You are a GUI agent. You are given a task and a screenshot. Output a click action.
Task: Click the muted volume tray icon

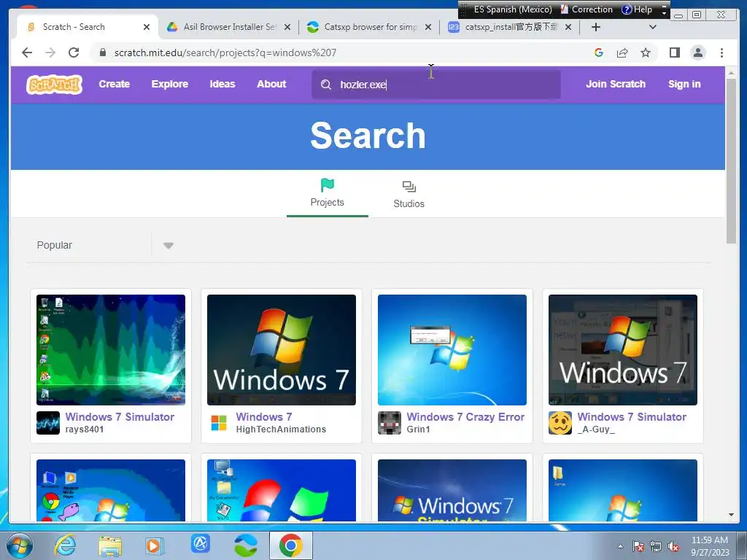click(x=673, y=546)
